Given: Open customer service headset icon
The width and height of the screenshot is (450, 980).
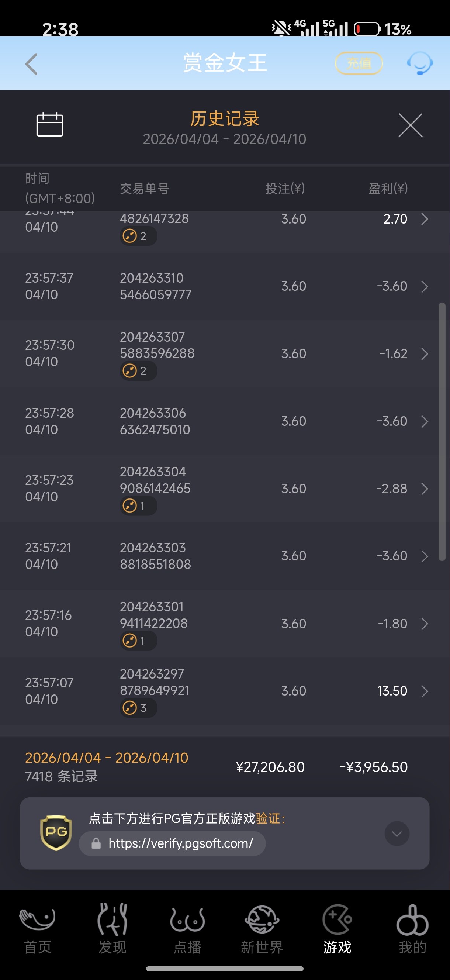Looking at the screenshot, I should click(x=420, y=63).
